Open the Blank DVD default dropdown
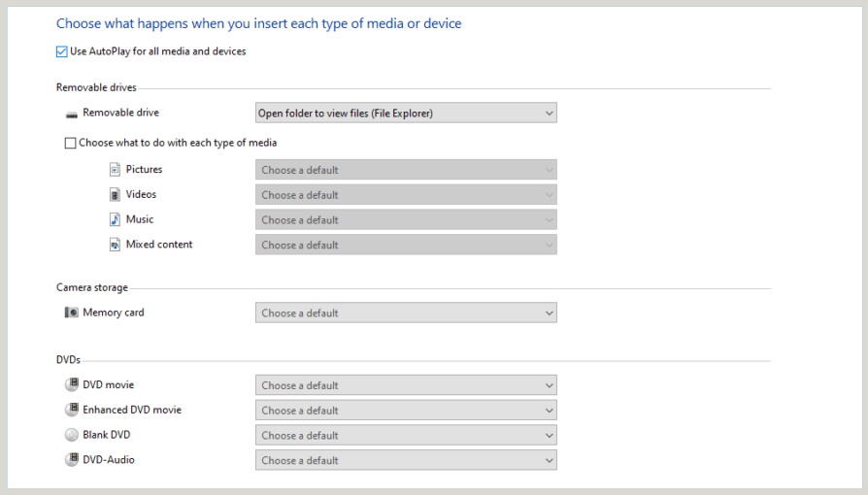868x495 pixels. tap(406, 436)
